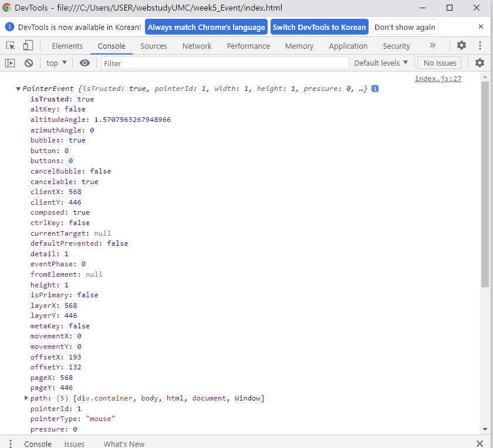The width and height of the screenshot is (493, 448).
Task: Open the top JavaScript context dropdown
Action: tap(56, 63)
